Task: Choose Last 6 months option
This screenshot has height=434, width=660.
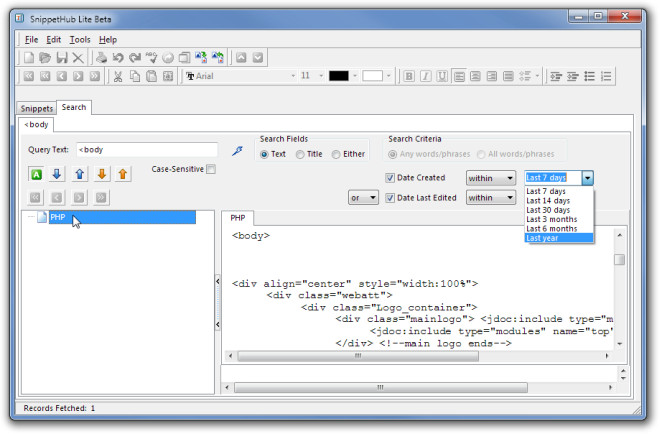Action: (x=559, y=229)
